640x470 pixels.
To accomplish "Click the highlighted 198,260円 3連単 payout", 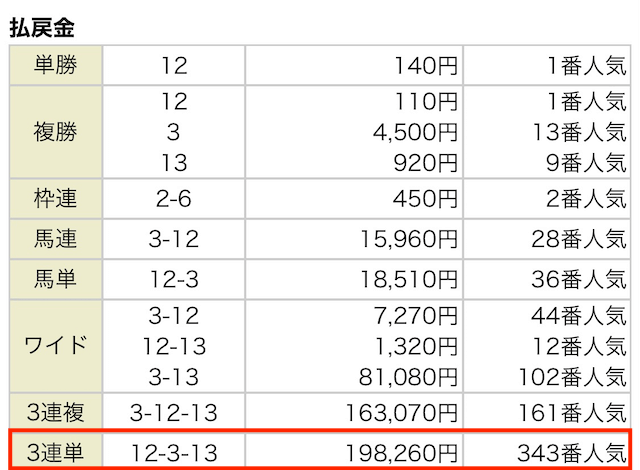I will click(x=401, y=453).
